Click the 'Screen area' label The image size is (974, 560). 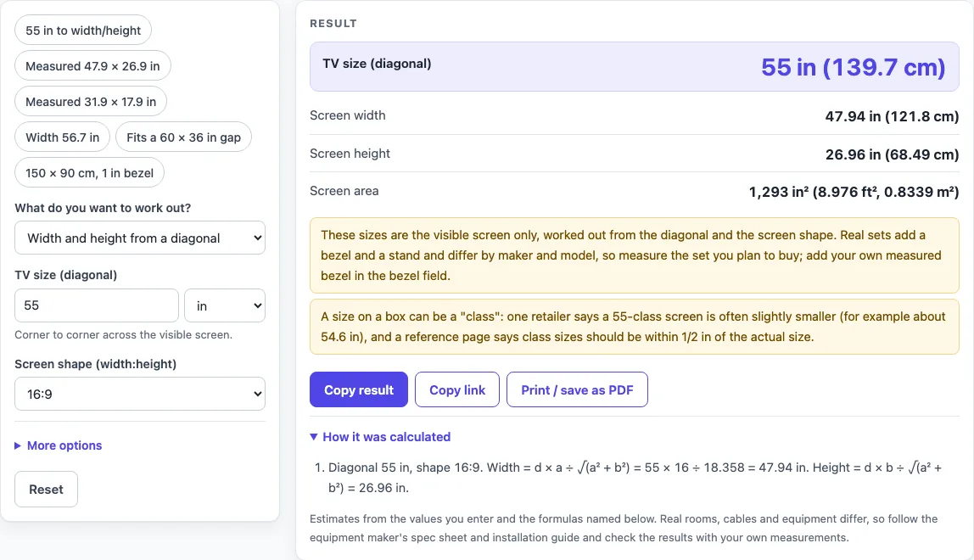point(344,191)
